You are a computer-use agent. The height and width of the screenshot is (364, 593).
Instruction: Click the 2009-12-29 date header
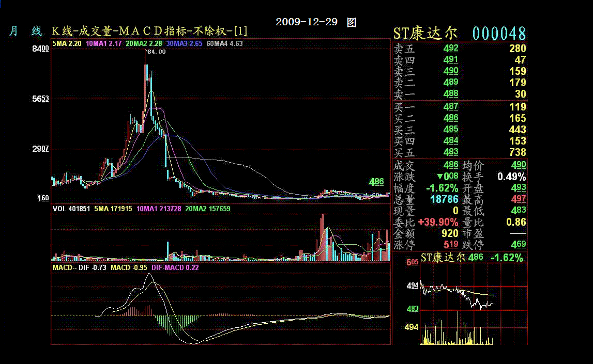coord(307,22)
